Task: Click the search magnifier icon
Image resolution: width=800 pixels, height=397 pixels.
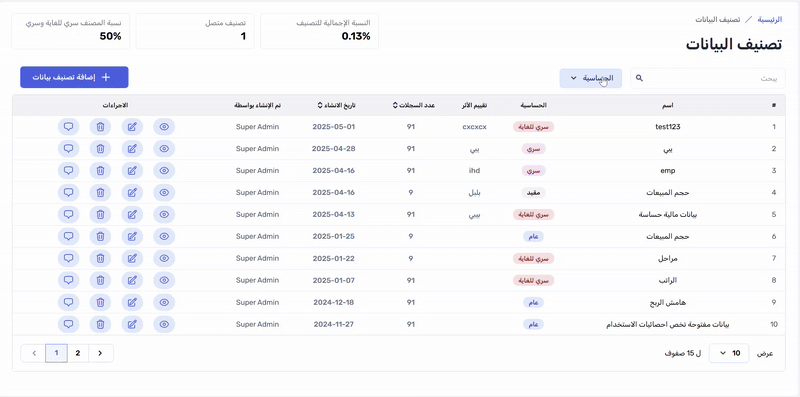Action: click(x=640, y=78)
